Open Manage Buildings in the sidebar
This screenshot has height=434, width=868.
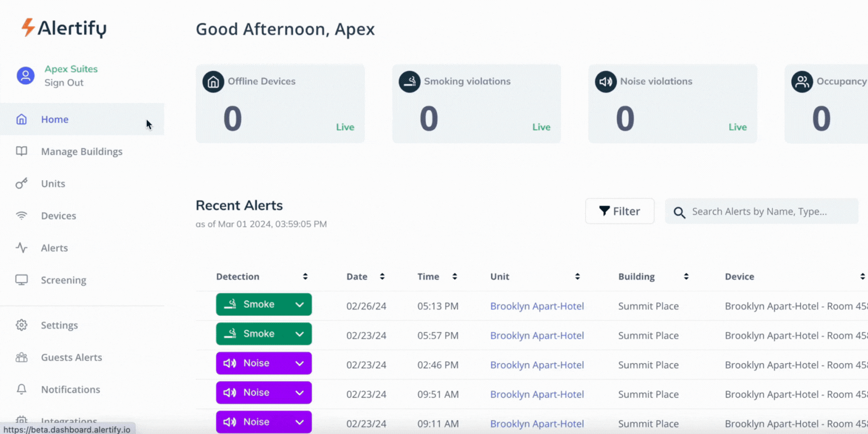click(x=81, y=152)
